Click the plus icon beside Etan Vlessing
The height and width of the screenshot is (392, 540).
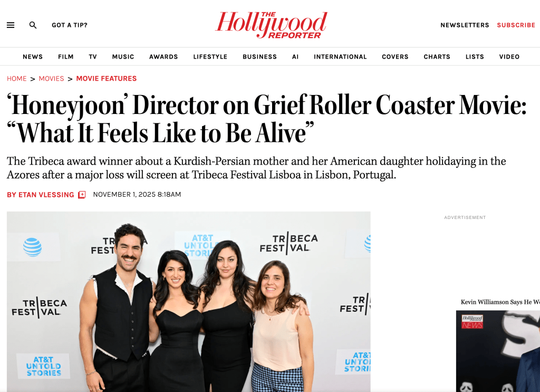pos(82,195)
